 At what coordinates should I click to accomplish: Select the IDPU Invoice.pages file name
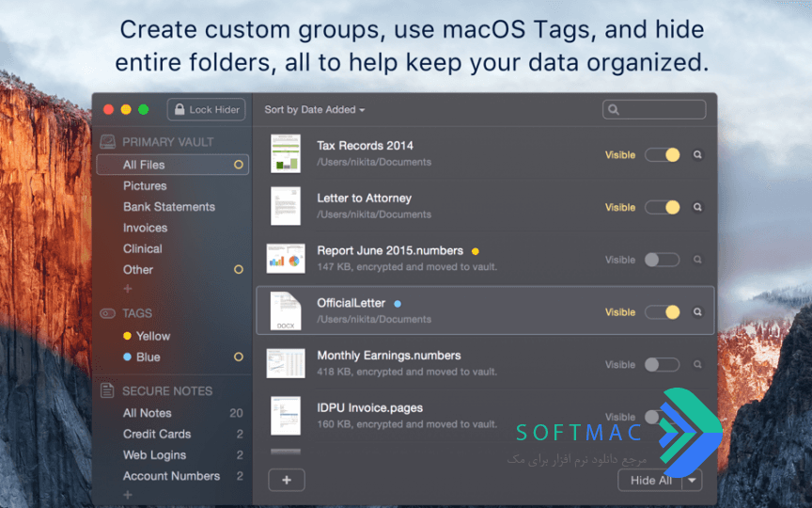(x=369, y=408)
